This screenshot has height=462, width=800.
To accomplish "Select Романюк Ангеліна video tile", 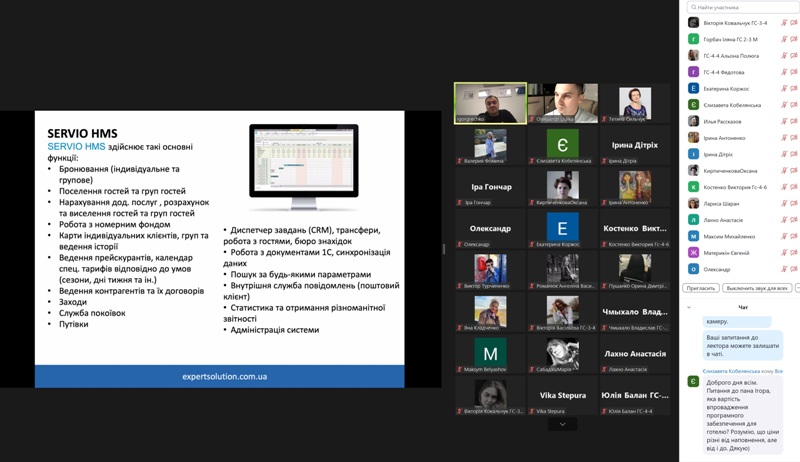I will 563,270.
